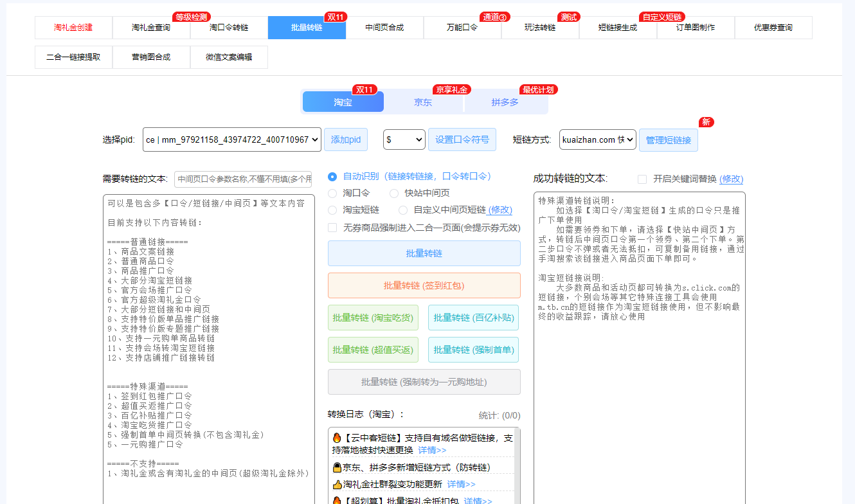Click the lock icon beside 京东、拼多多新增短链方式
This screenshot has width=855, height=504.
coord(337,467)
